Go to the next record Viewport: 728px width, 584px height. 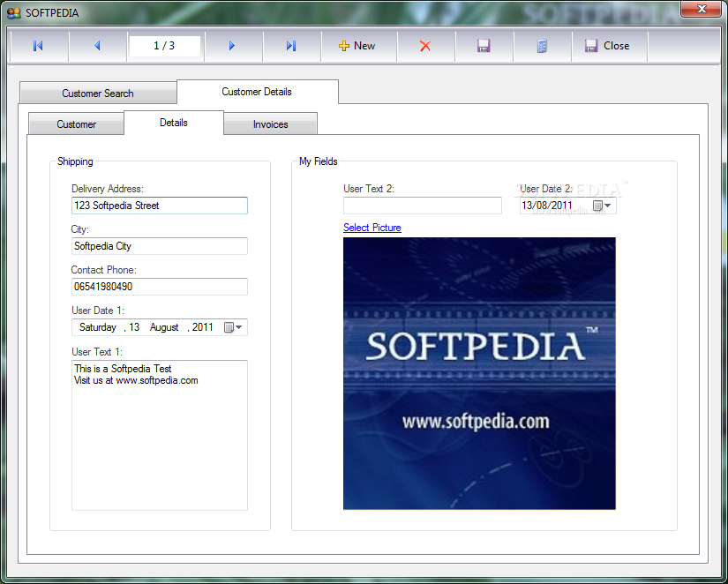tap(232, 46)
